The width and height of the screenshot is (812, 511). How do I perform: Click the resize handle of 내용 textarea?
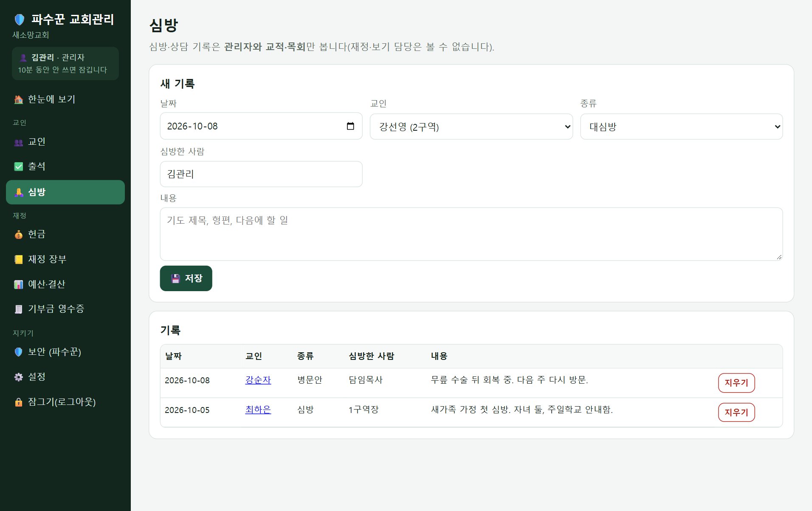779,257
